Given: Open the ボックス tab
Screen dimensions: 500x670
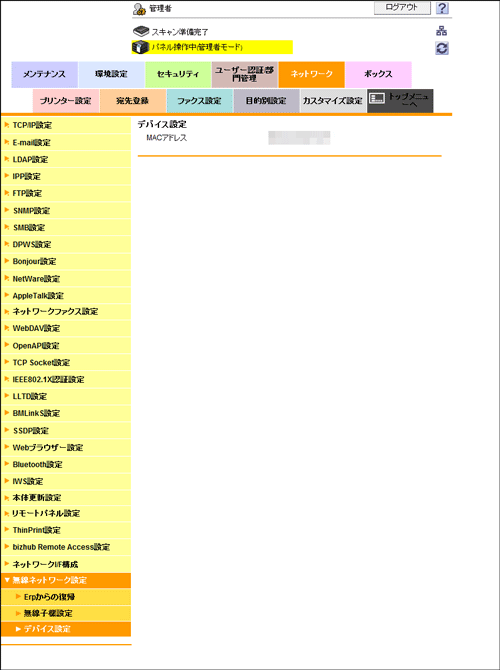Looking at the screenshot, I should pos(378,74).
